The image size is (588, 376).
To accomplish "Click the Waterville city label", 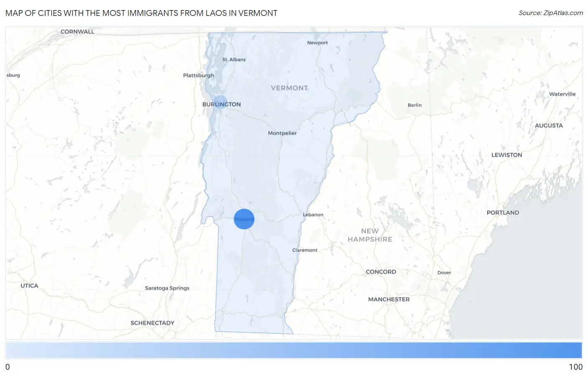I will (562, 94).
